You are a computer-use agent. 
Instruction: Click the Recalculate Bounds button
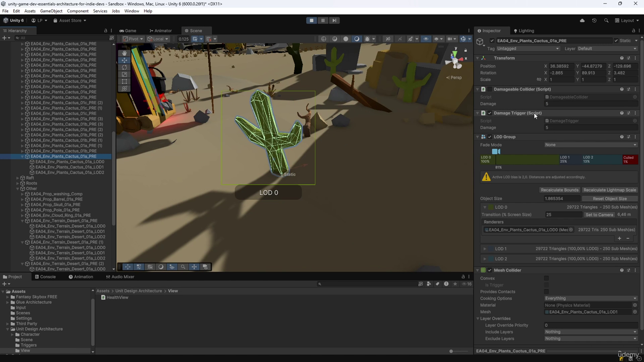pos(559,190)
